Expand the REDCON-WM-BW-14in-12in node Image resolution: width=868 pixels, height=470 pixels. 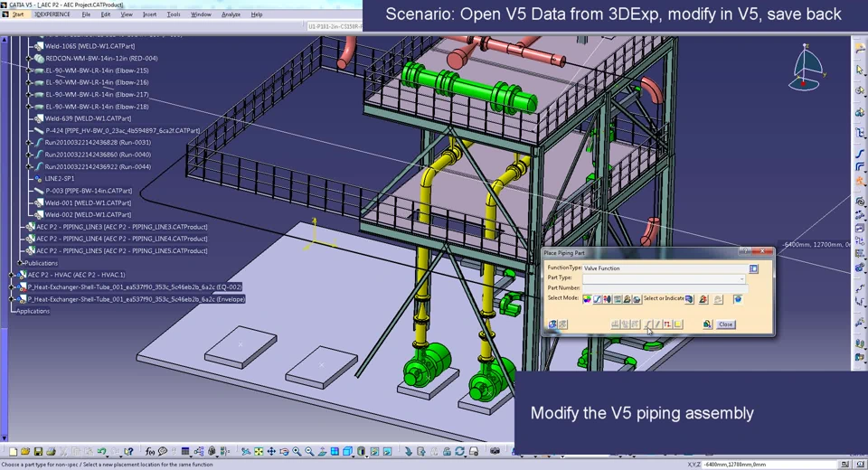tap(29, 58)
